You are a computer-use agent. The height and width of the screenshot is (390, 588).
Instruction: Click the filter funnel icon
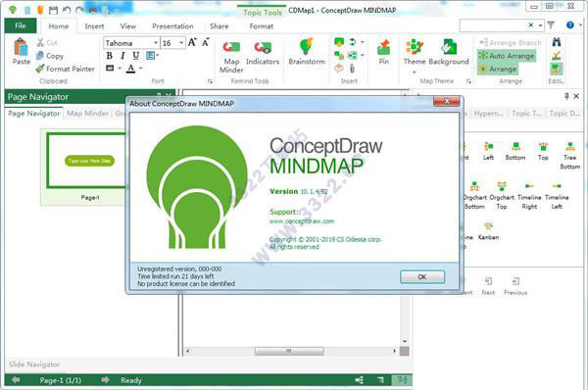[551, 25]
